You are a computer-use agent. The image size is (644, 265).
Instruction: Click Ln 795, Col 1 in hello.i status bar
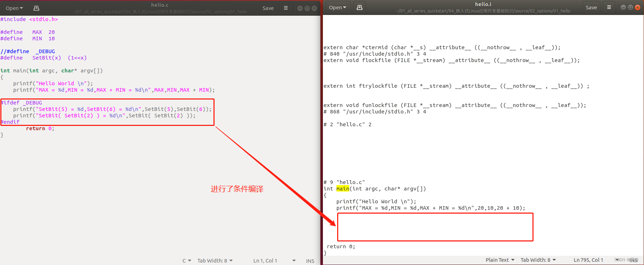click(588, 260)
